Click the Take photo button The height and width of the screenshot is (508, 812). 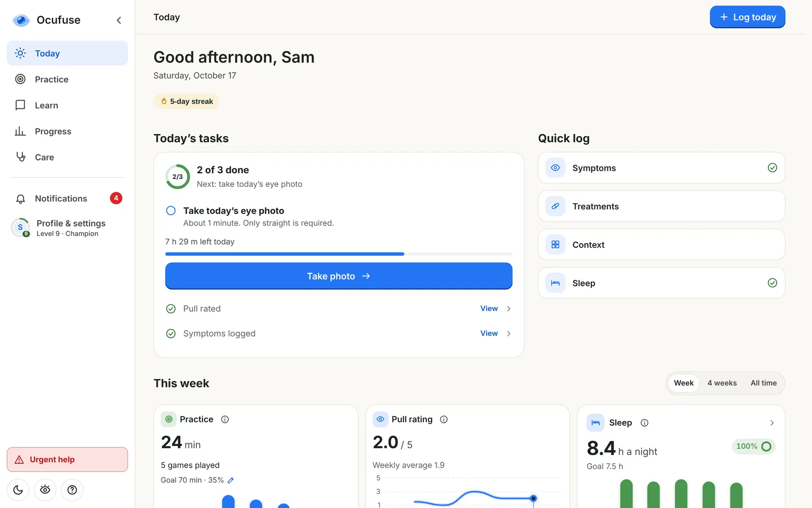point(339,276)
